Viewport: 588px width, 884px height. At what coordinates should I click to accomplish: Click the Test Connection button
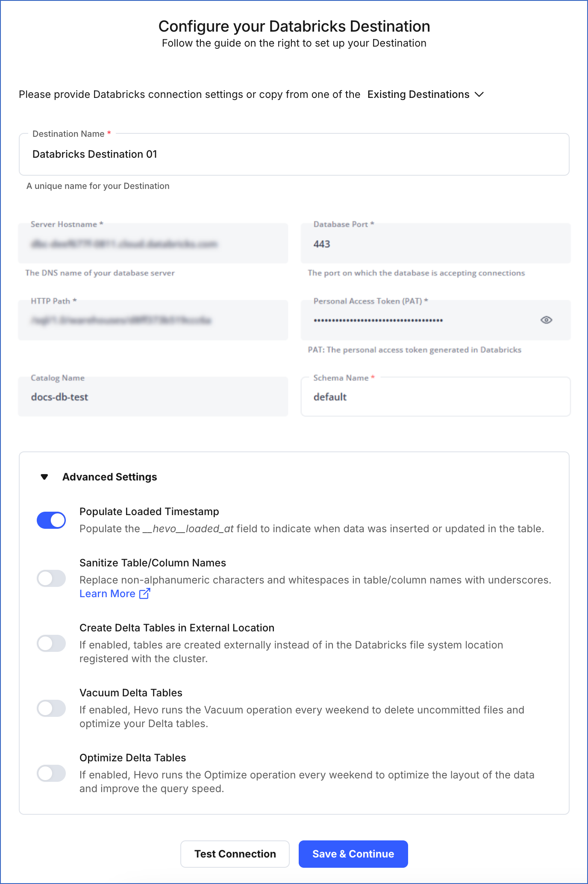pos(235,854)
